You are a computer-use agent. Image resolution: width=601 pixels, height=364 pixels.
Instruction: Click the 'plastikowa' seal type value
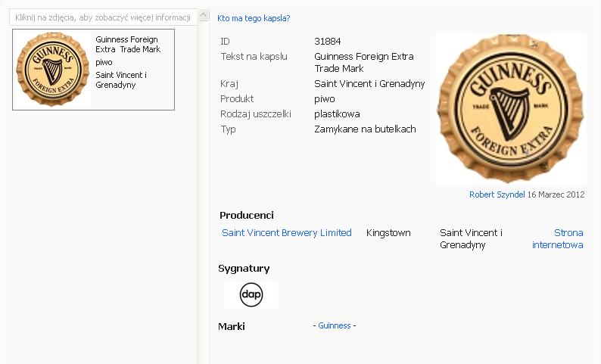[337, 114]
